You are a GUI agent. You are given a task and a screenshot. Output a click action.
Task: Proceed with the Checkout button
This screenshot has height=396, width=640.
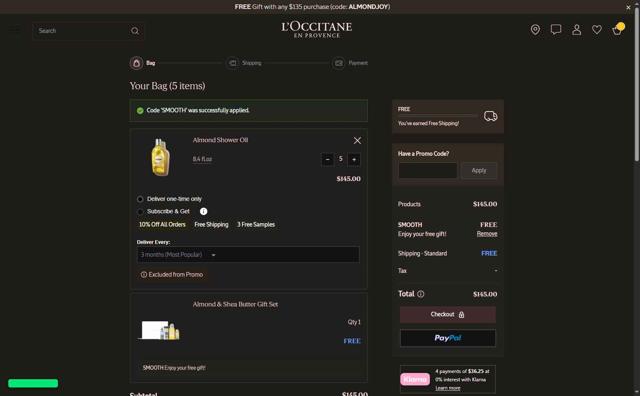pyautogui.click(x=448, y=314)
